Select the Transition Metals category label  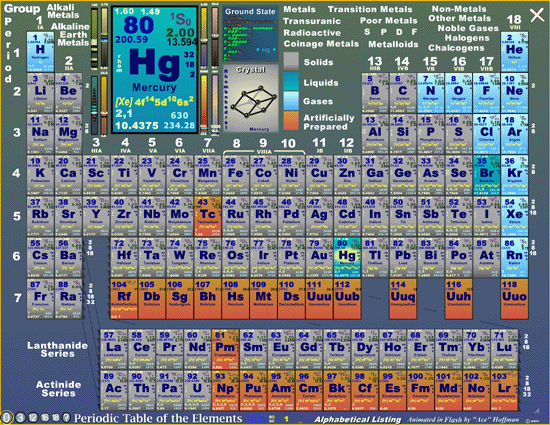click(x=370, y=9)
